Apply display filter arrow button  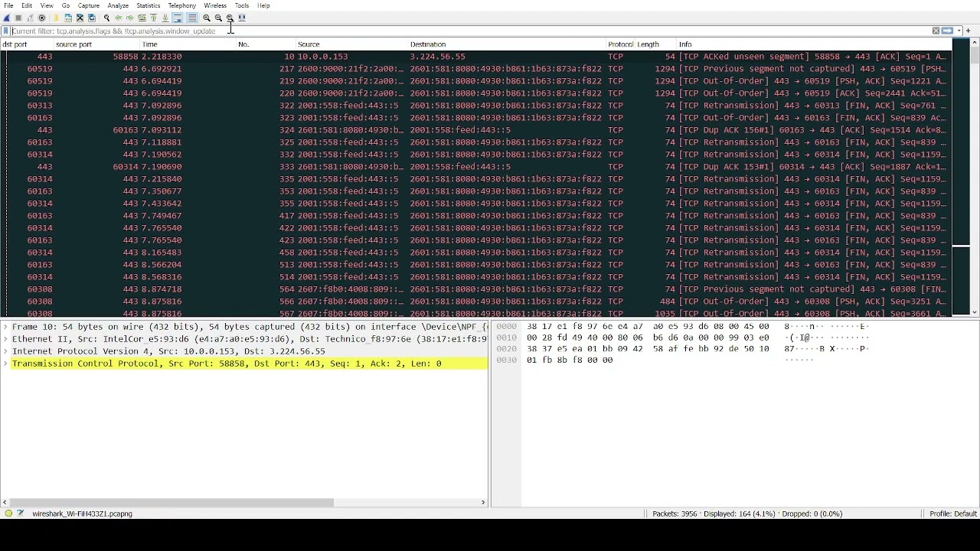coord(947,31)
